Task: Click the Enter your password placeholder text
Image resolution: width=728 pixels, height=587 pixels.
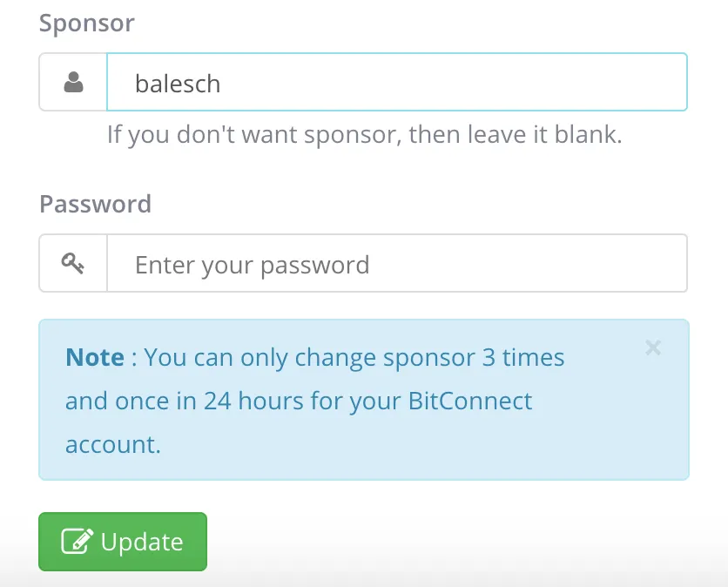Action: 253,265
